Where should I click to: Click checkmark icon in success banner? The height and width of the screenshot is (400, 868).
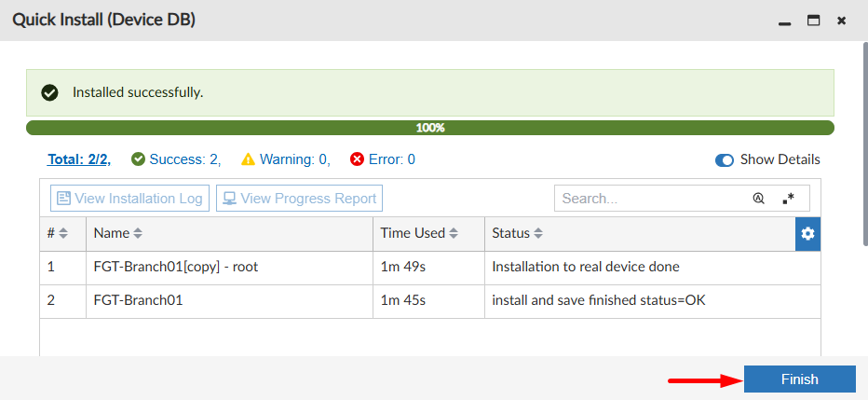pyautogui.click(x=49, y=92)
